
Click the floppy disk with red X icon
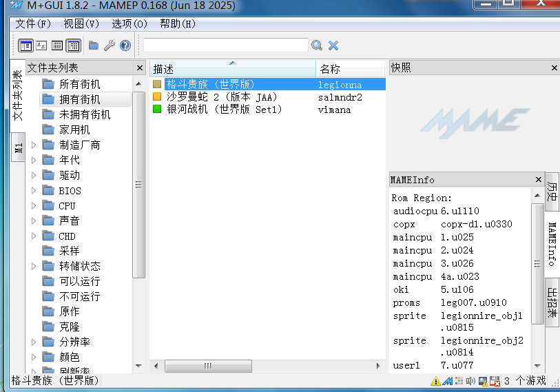click(495, 381)
